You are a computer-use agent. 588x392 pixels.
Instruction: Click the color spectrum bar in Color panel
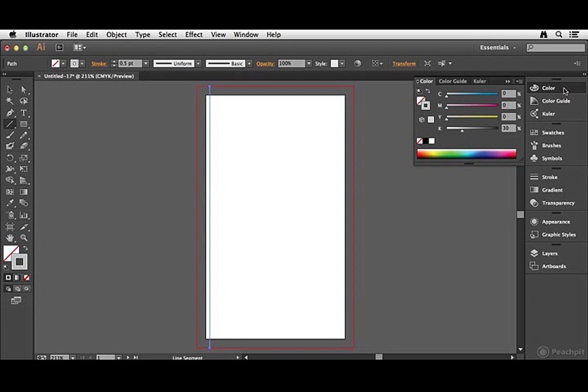467,154
